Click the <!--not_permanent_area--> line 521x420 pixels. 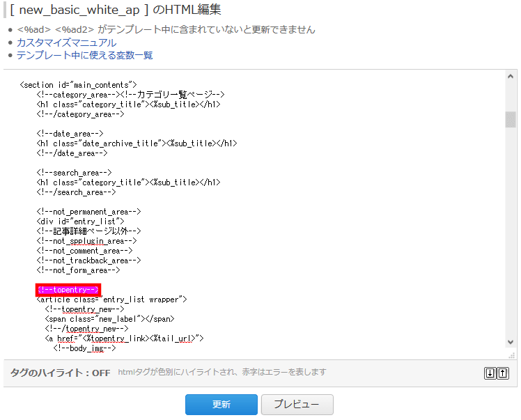88,212
